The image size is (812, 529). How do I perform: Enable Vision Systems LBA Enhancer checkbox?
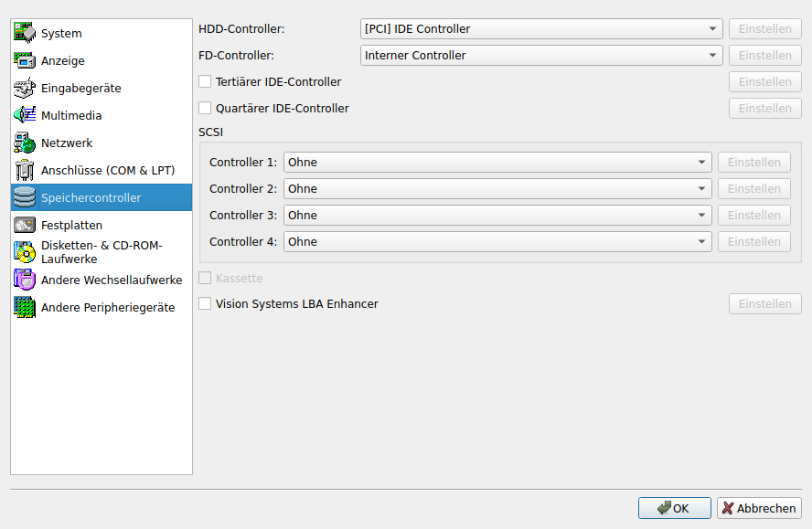(x=205, y=304)
